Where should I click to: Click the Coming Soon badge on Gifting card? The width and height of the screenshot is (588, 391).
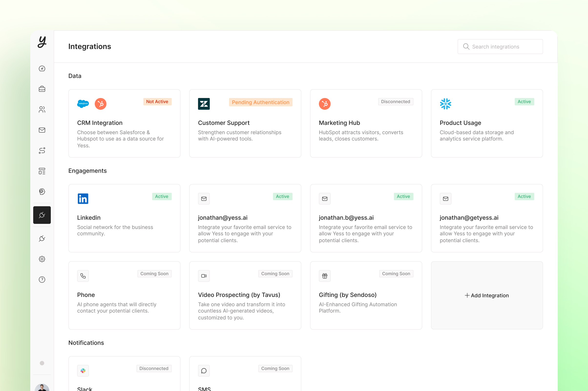[x=396, y=273]
